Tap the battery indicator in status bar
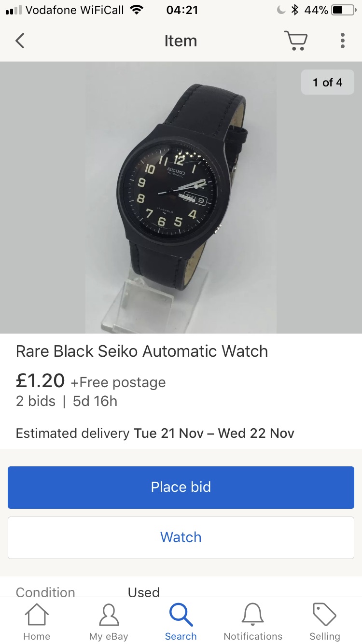Screen dimensions: 362x644 (x=344, y=10)
